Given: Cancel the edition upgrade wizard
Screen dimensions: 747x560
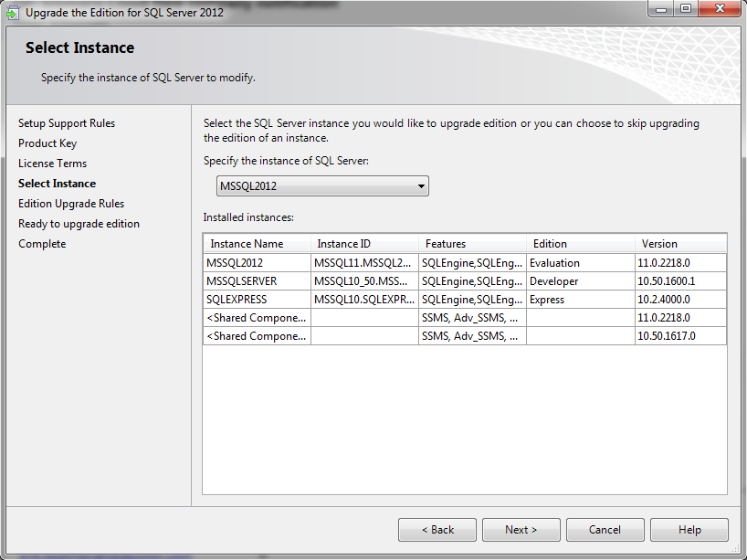Looking at the screenshot, I should coord(605,530).
